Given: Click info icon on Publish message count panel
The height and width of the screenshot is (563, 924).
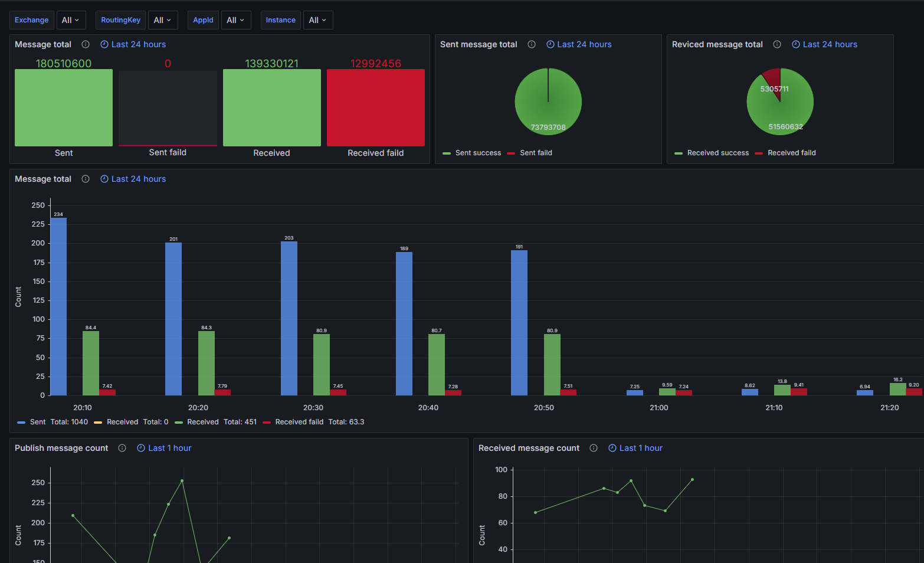Looking at the screenshot, I should (x=122, y=448).
